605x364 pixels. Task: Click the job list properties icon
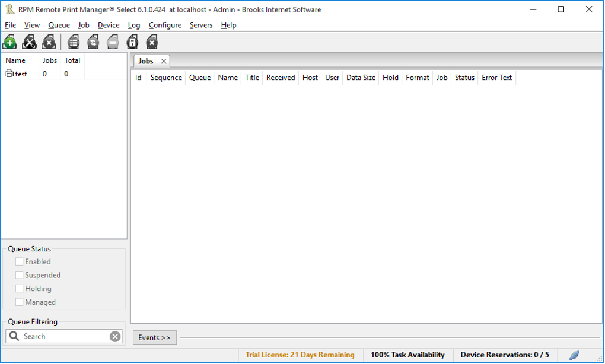pos(74,42)
